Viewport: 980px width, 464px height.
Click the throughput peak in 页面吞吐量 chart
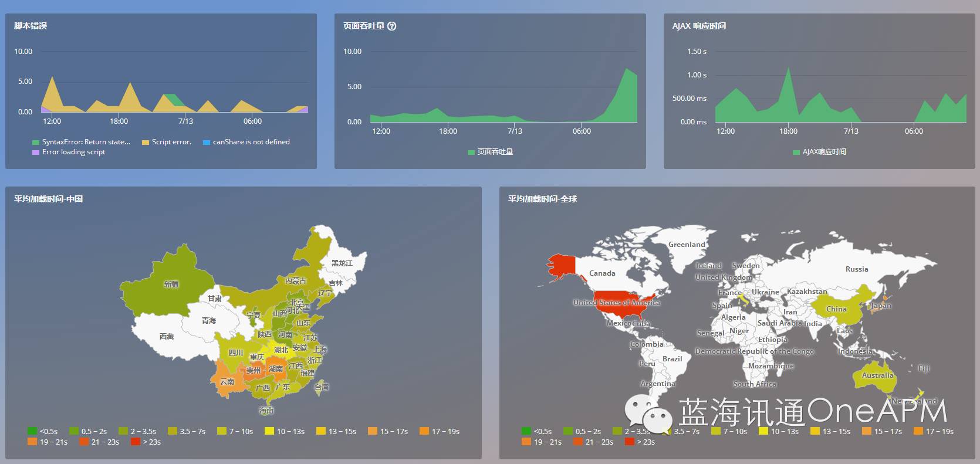point(626,69)
